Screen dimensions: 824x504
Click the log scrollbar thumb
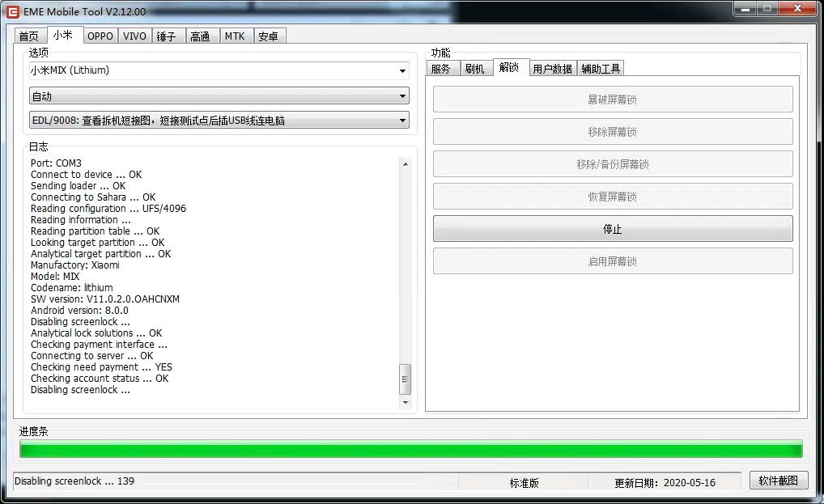(x=406, y=379)
